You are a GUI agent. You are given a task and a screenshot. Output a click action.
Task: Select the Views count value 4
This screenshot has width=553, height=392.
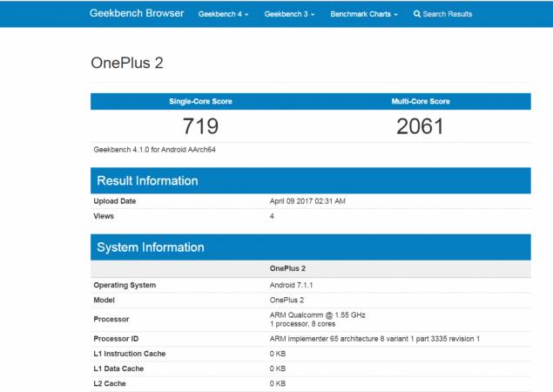coord(272,216)
